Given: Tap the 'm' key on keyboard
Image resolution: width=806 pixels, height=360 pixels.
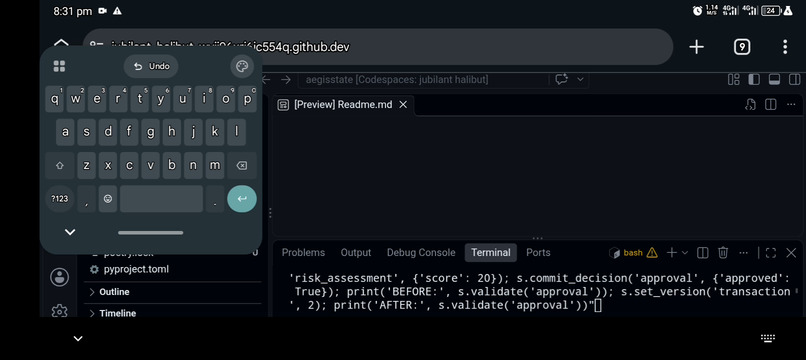Looking at the screenshot, I should pos(215,166).
